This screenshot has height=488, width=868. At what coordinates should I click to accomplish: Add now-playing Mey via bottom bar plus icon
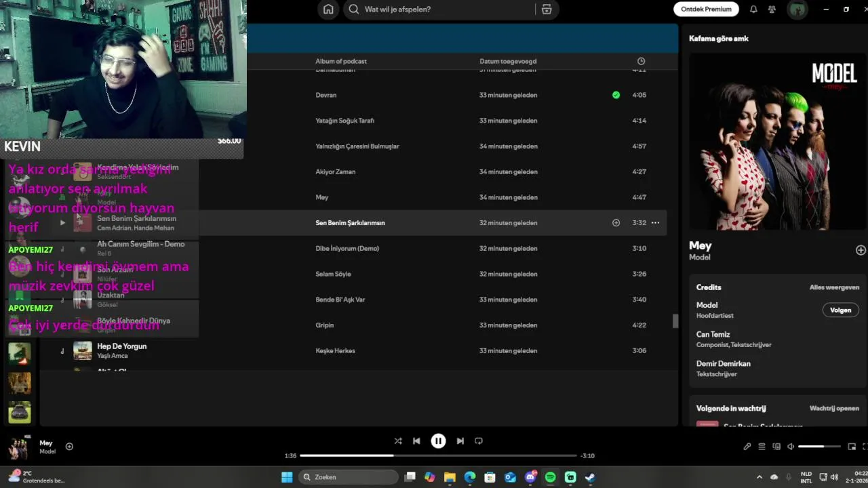coord(69,447)
